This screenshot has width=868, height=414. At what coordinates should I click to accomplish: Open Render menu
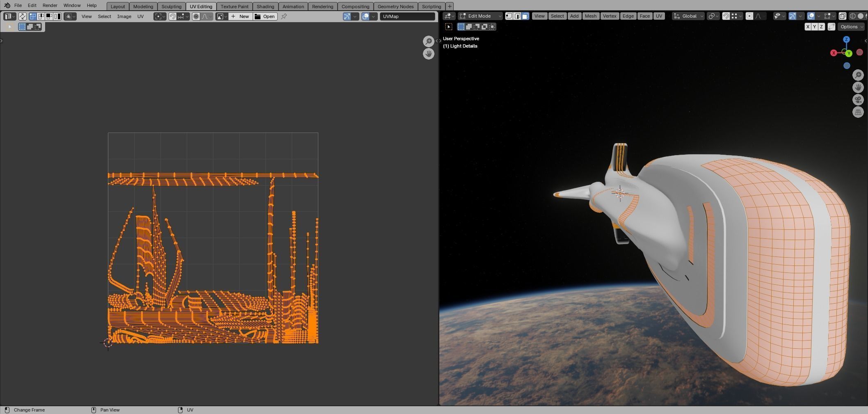[x=50, y=5]
